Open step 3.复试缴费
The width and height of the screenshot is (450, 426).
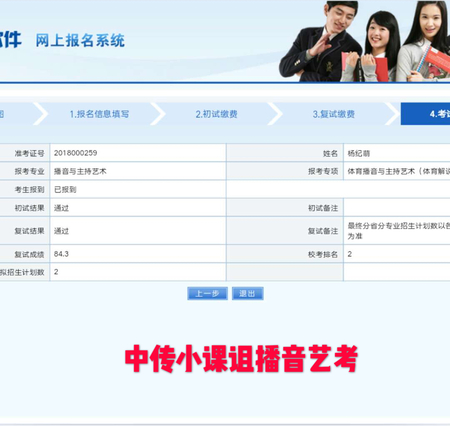tap(334, 114)
